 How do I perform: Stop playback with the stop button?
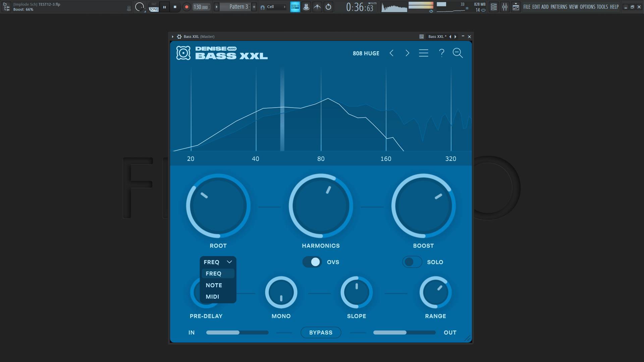[175, 7]
